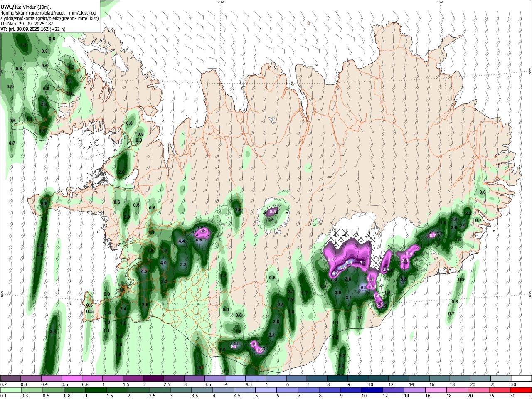The height and width of the screenshot is (399, 532).
Task: Click the periwinkle 4 swatch in snow legend
Action: [x=235, y=379]
